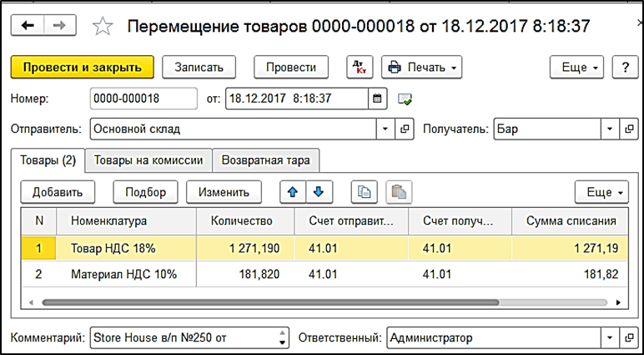This screenshot has width=644, height=355.
Task: Click the document posted status icon
Action: [405, 99]
